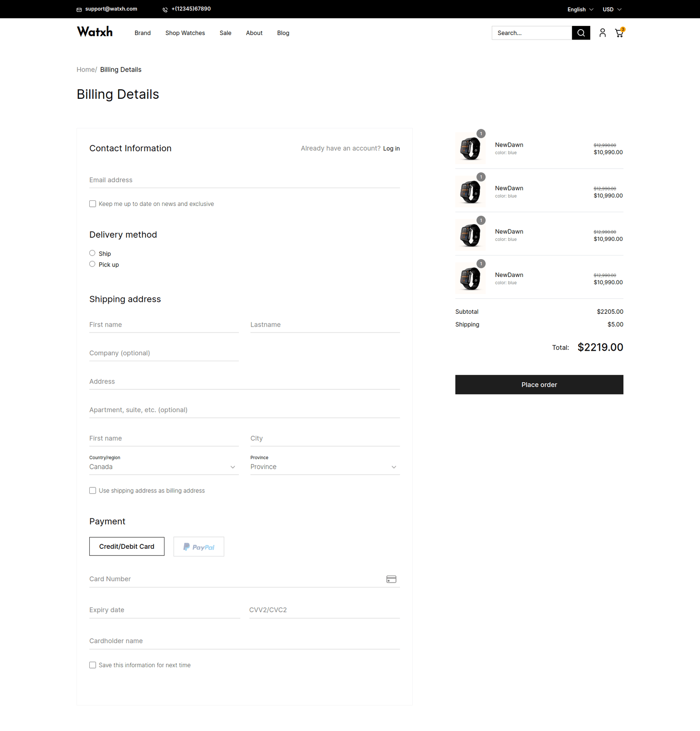Screen dimensions: 700x731
Task: Choose Pick up delivery option
Action: 93,264
